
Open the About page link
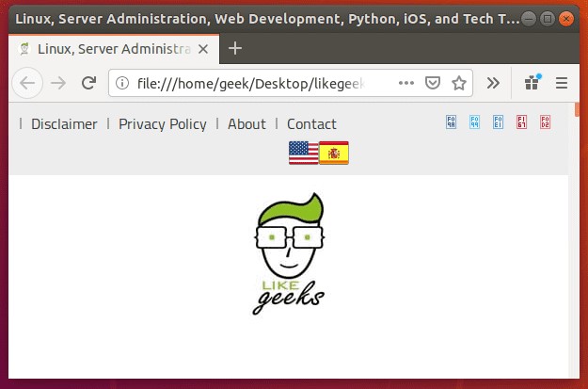point(246,124)
